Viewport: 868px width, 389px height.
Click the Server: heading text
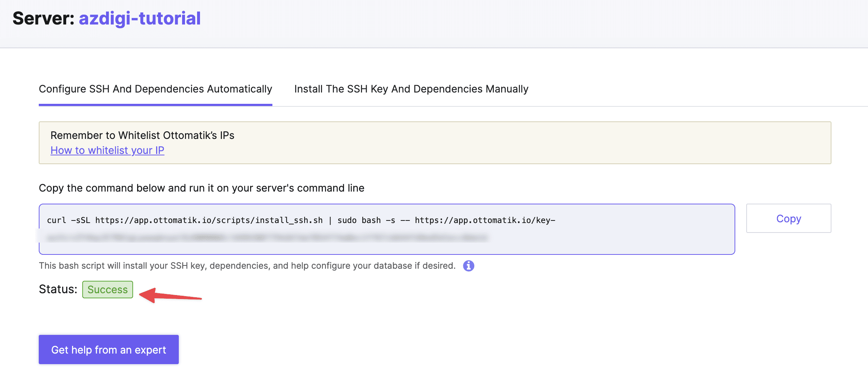click(x=43, y=18)
